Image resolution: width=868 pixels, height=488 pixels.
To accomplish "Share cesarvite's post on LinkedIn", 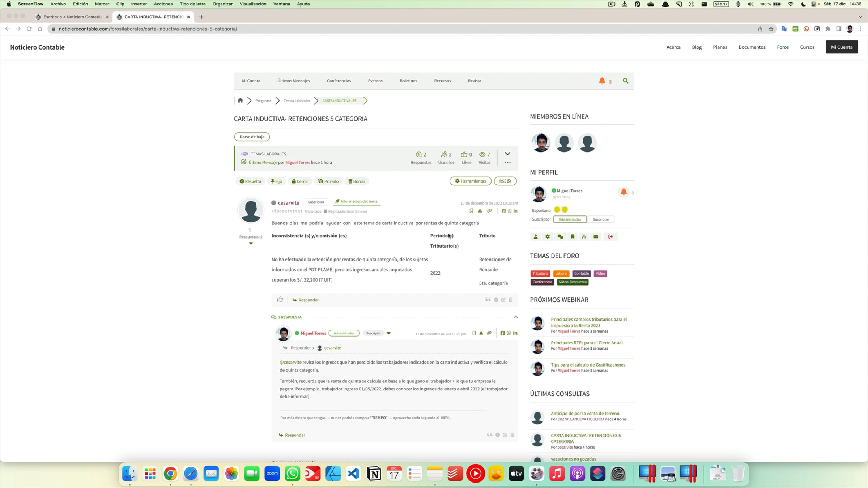I will pos(515,211).
